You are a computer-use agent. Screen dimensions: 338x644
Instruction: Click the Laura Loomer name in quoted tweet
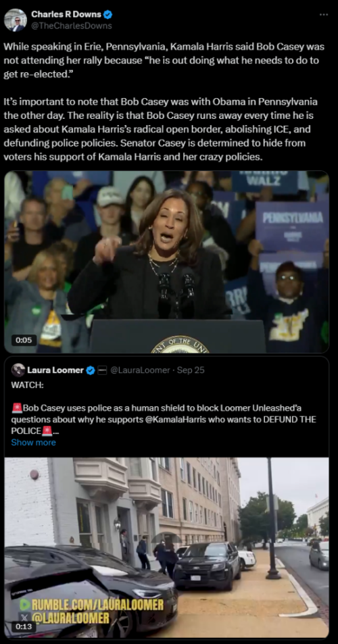pyautogui.click(x=55, y=370)
